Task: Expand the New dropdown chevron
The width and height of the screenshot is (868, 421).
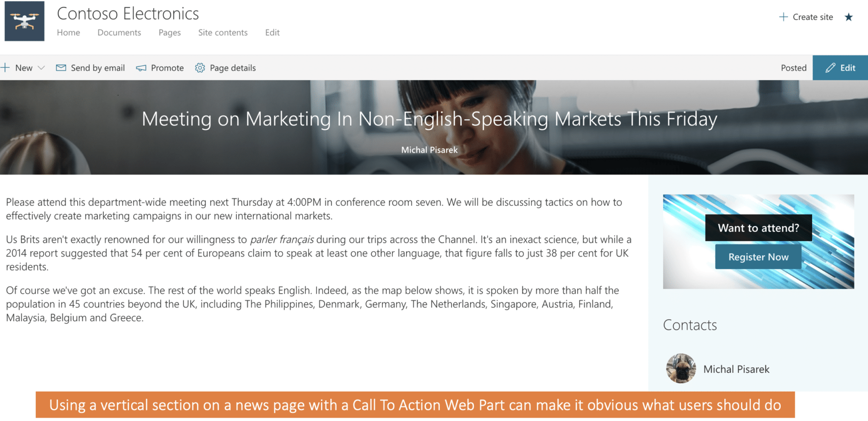Action: click(41, 68)
